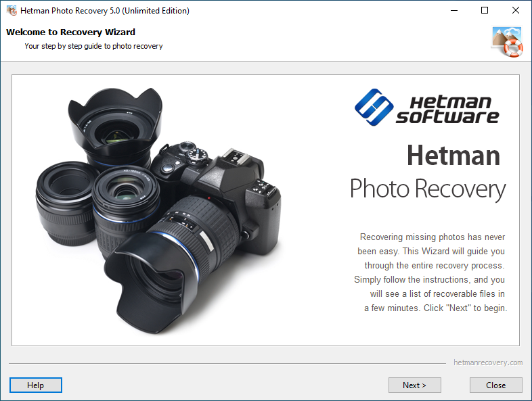This screenshot has height=401, width=532.
Task: Click the window title text
Action: tap(105, 11)
